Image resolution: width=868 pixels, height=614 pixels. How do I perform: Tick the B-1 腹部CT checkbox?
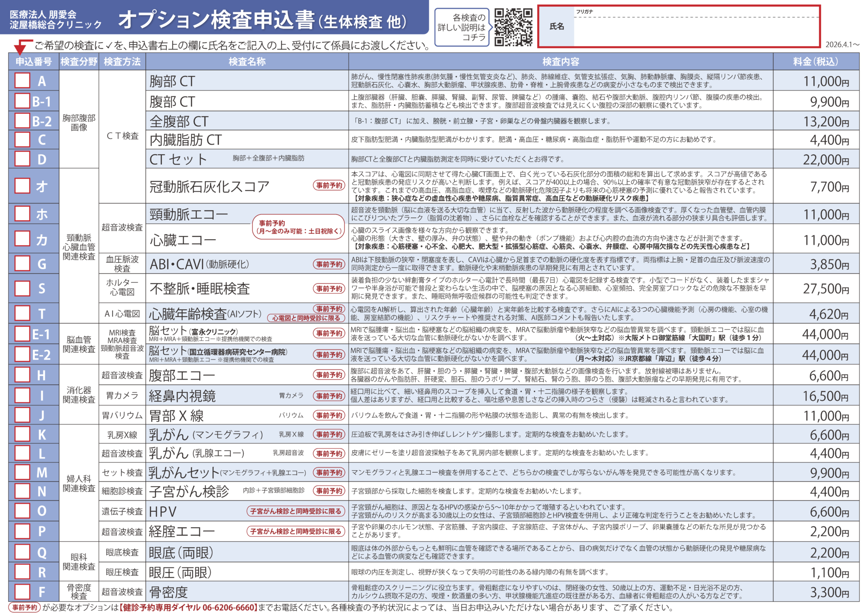click(23, 101)
